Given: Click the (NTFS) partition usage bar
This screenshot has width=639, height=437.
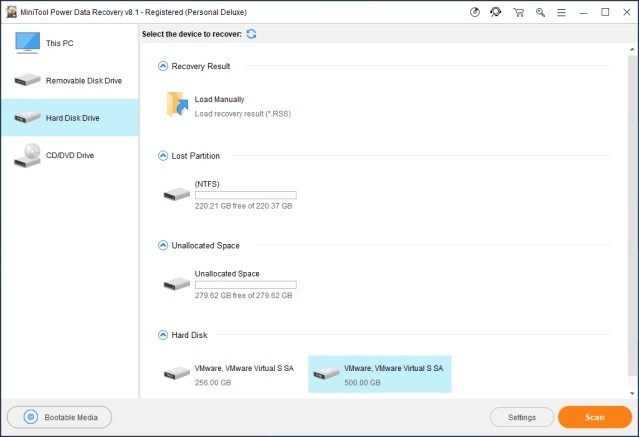Looking at the screenshot, I should click(246, 195).
